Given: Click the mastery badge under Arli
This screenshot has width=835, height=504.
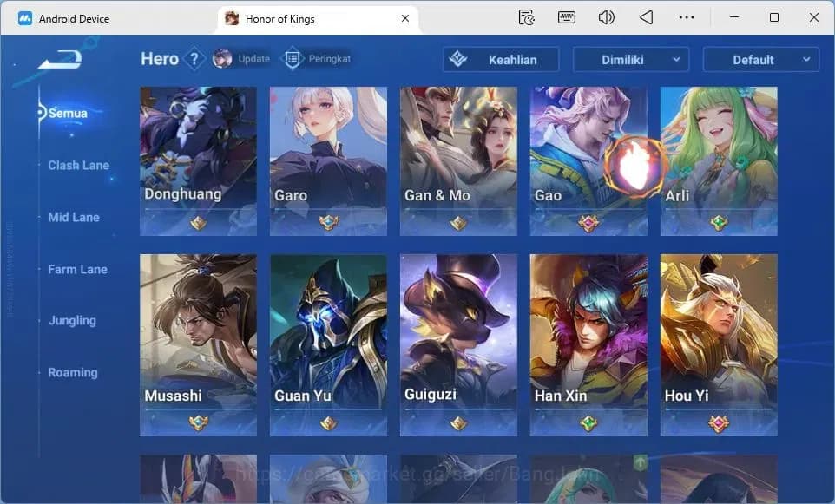Looking at the screenshot, I should click(719, 223).
